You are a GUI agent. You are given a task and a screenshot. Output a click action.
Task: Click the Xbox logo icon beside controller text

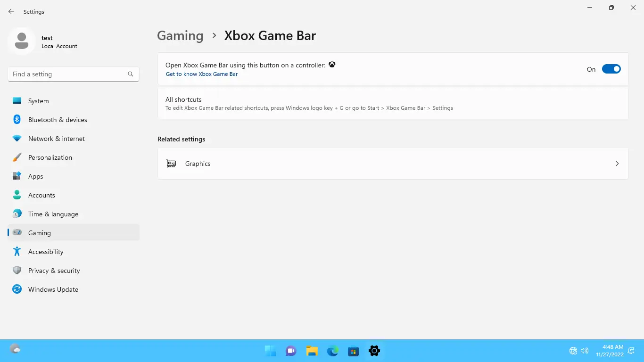pyautogui.click(x=332, y=65)
